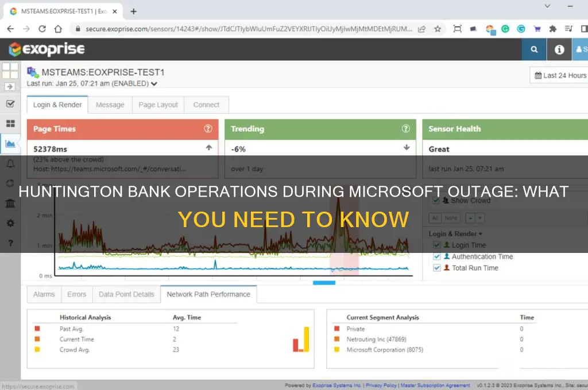Viewport: 588px width, 390px height.
Task: Open the Exoprise Systems Inc. footer link
Action: (336, 385)
